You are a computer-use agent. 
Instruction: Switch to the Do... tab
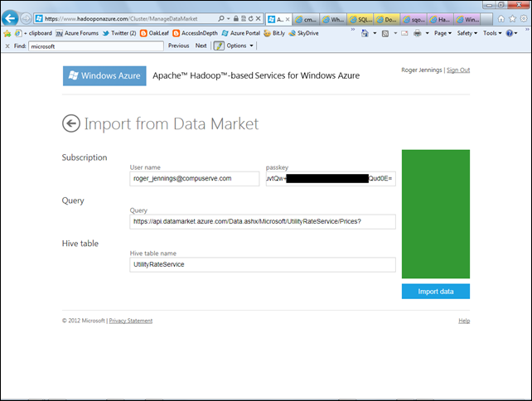[x=387, y=19]
